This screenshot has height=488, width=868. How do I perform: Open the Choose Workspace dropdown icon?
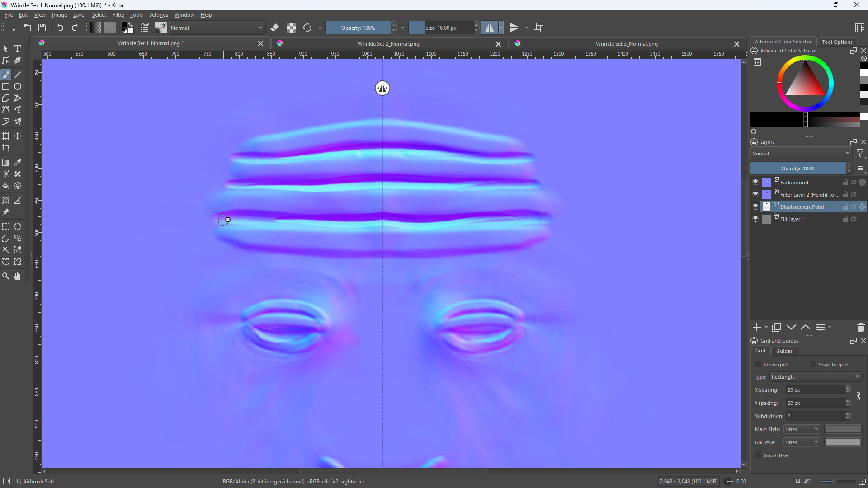[x=860, y=28]
